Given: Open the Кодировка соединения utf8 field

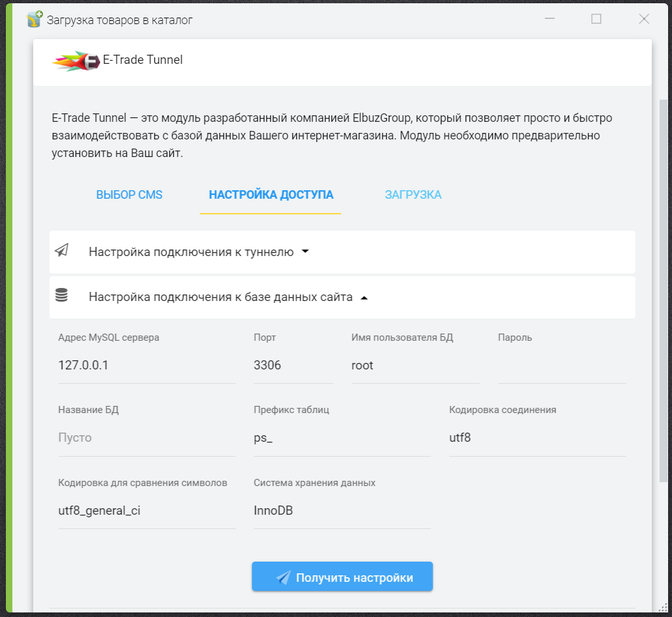Looking at the screenshot, I should click(x=537, y=438).
